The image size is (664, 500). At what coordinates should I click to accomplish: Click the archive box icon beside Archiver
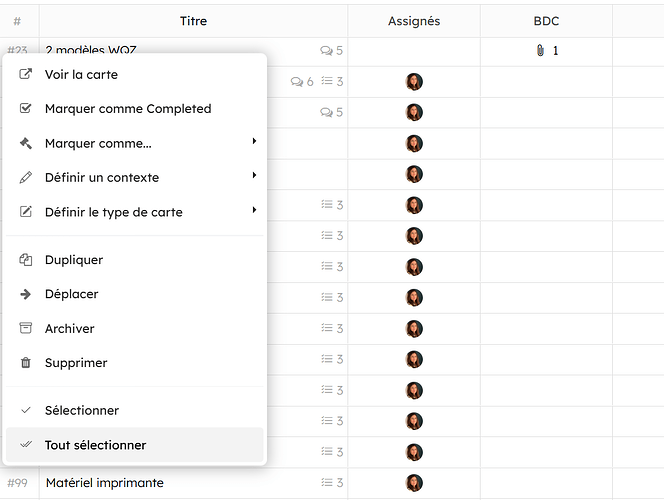(26, 328)
